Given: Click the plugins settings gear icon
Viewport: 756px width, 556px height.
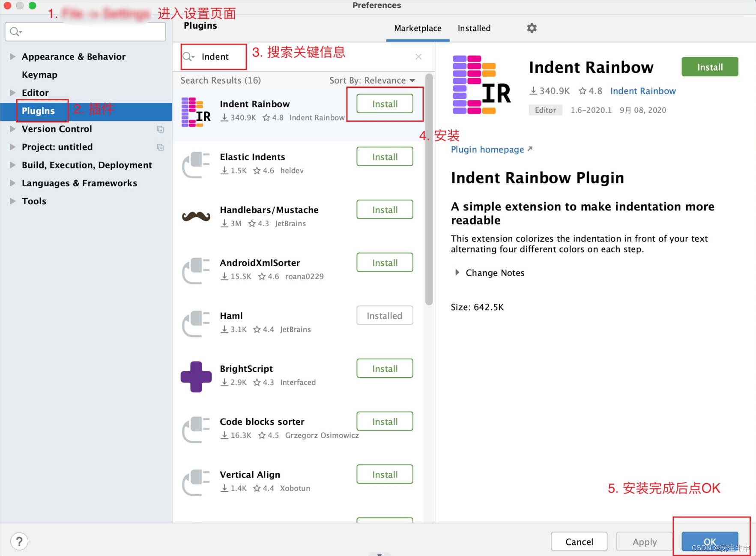Looking at the screenshot, I should coord(532,28).
